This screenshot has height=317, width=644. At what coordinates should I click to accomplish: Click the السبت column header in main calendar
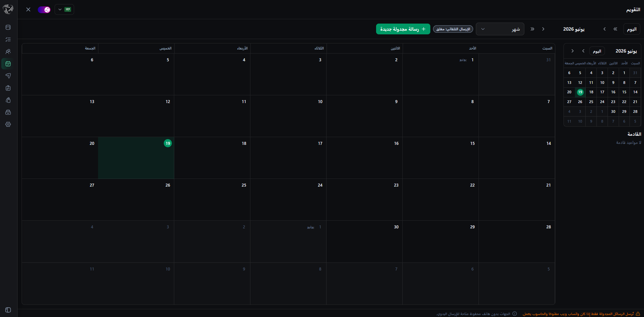(x=517, y=48)
